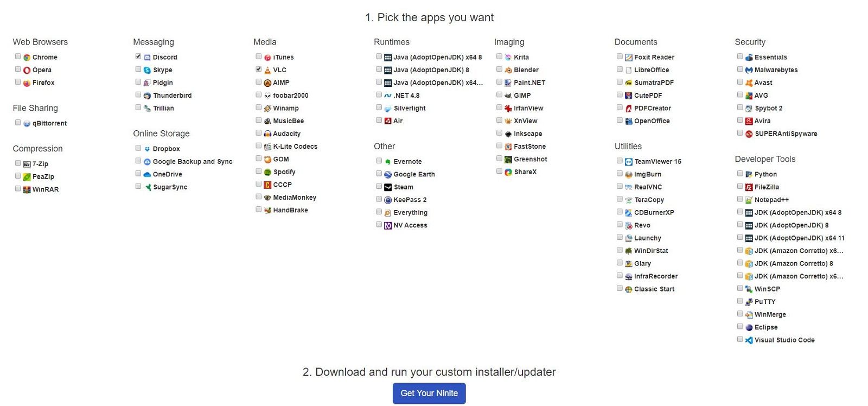This screenshot has height=406, width=868.
Task: Select the NV Access label
Action: pos(410,226)
